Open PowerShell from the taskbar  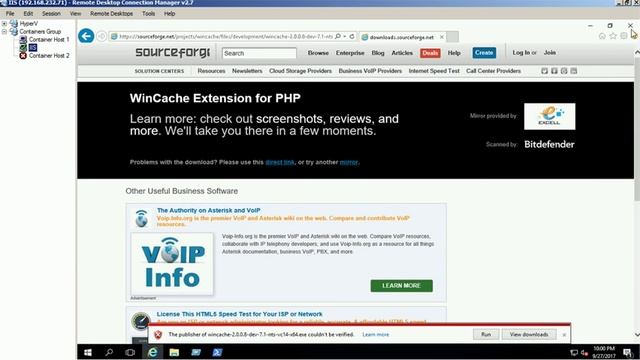(217, 352)
